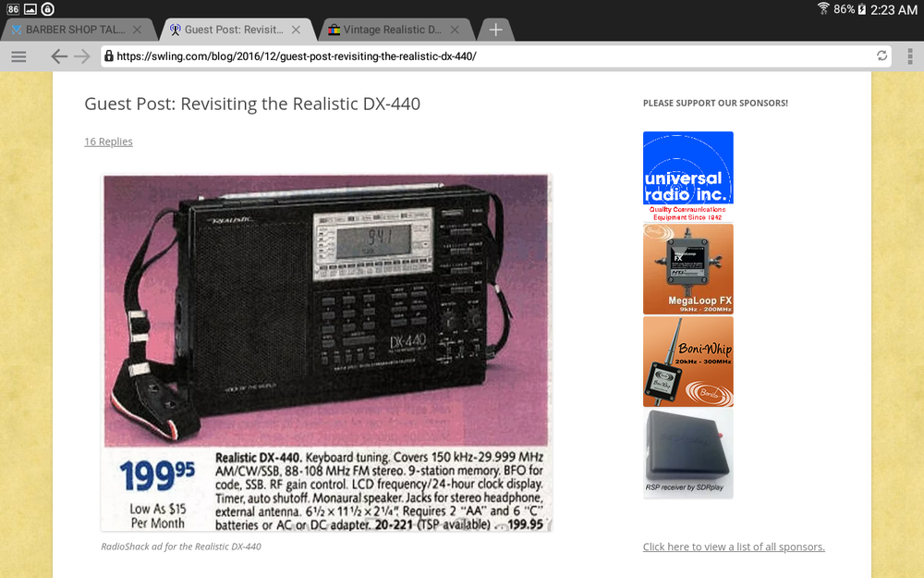The height and width of the screenshot is (578, 924).
Task: Tap the 2:23 AM clock
Action: tap(894, 9)
